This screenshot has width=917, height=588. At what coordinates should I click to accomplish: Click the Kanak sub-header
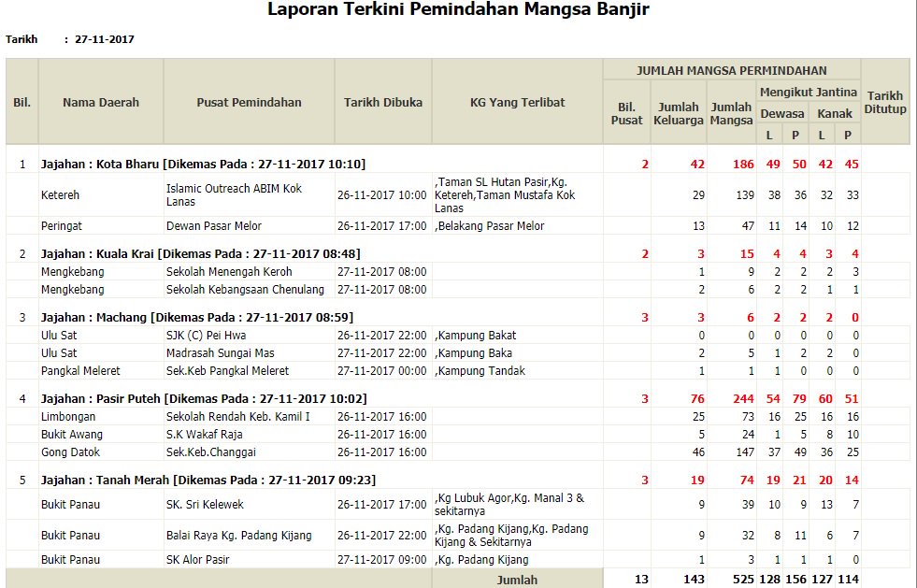click(x=834, y=113)
